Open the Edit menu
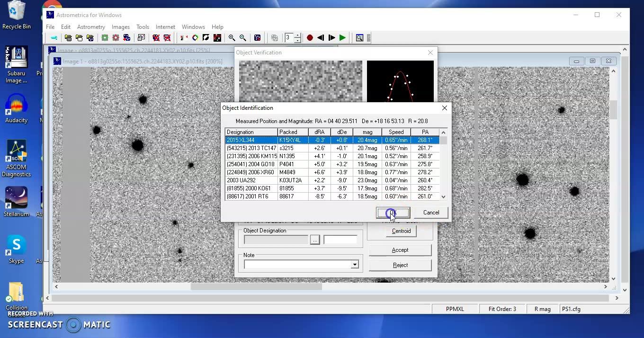 pos(66,27)
